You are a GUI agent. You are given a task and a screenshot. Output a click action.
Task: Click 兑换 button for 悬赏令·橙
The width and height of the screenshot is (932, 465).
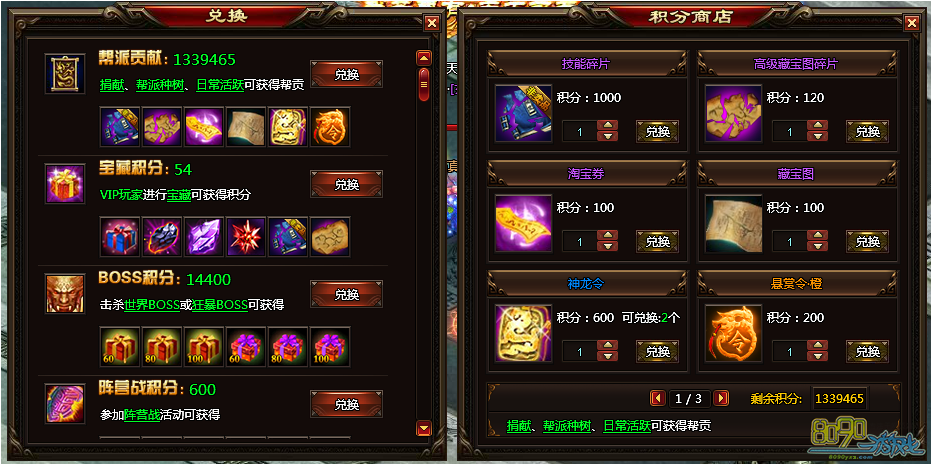point(867,351)
